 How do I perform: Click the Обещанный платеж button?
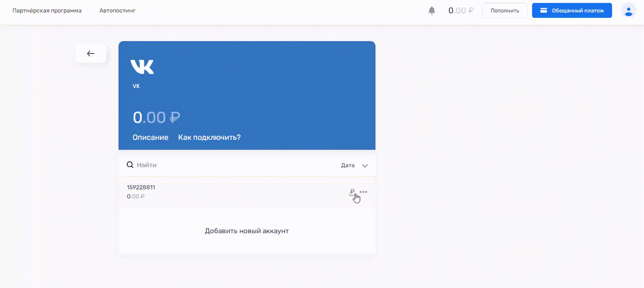[x=572, y=11]
